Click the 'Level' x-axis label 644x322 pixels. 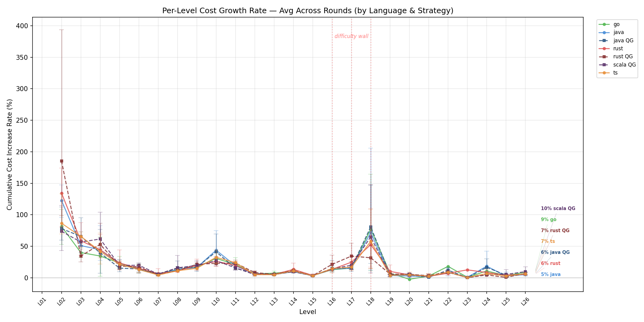coord(308,312)
